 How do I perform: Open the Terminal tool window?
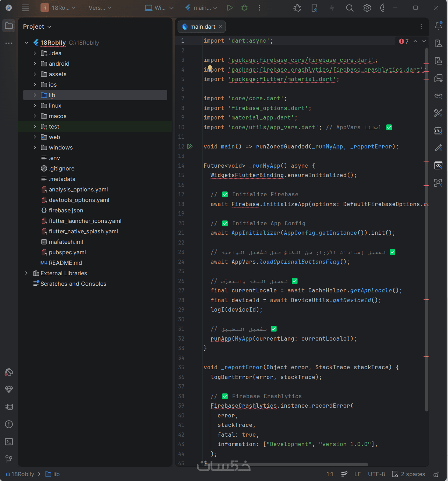[x=9, y=442]
